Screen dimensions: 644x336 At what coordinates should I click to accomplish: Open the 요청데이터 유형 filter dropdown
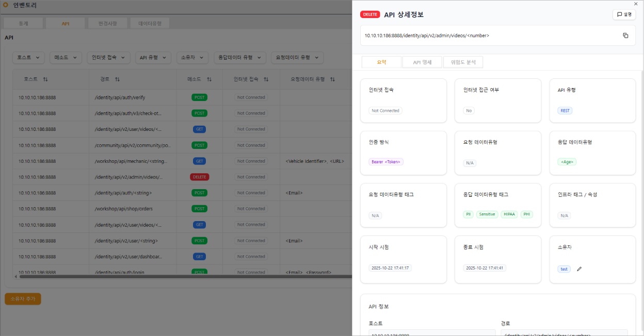[x=297, y=58]
